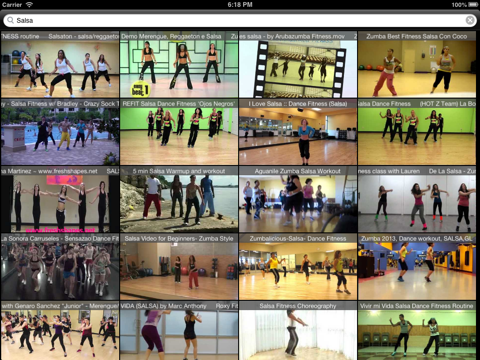Select the freshshapes.net Martinez video

[x=60, y=199]
